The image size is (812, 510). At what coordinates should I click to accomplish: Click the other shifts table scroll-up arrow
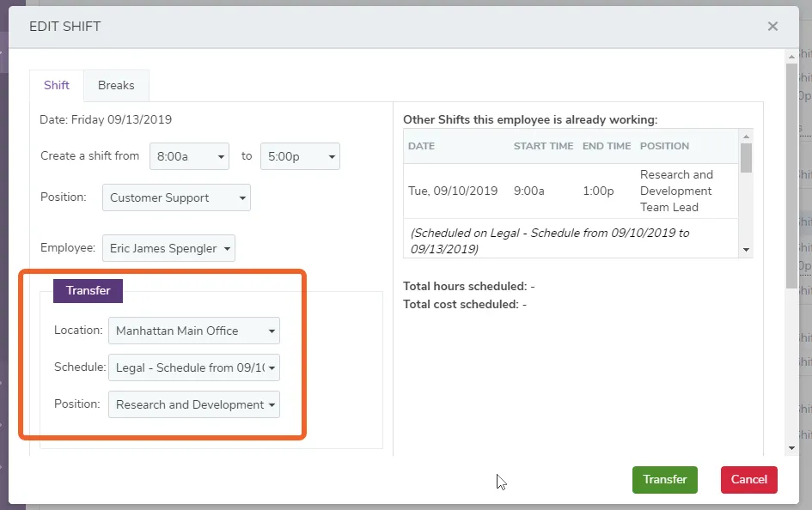pos(746,137)
